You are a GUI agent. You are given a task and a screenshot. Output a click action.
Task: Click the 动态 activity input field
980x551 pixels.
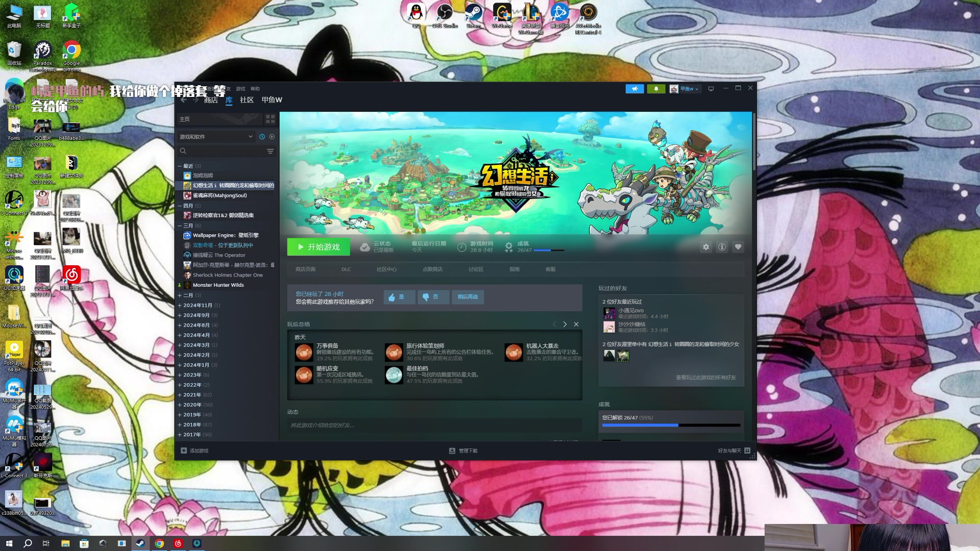click(434, 425)
